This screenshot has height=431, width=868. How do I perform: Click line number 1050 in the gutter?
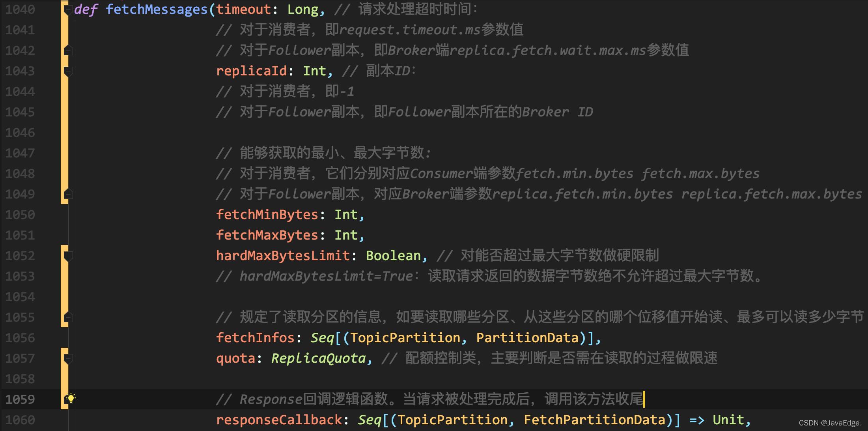(20, 215)
